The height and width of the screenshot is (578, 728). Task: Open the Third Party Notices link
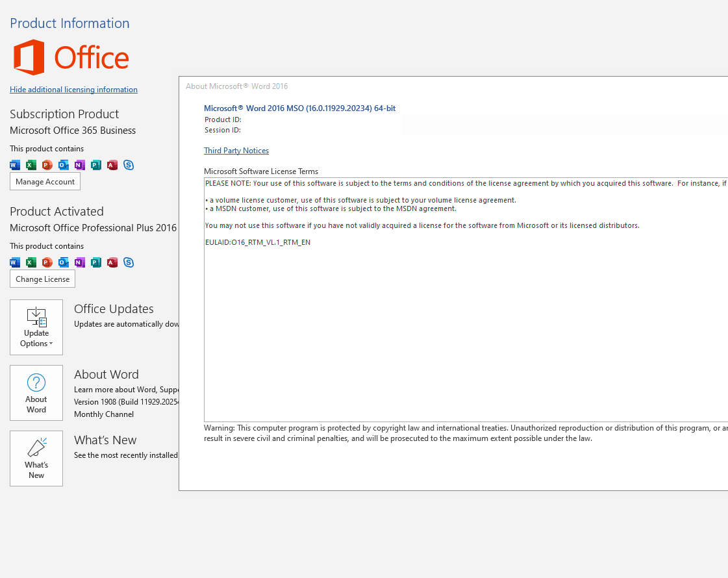click(236, 151)
